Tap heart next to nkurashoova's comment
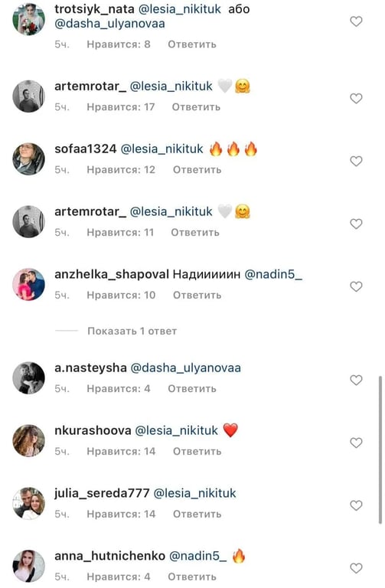Screen dimensions: 385x588 [356, 443]
